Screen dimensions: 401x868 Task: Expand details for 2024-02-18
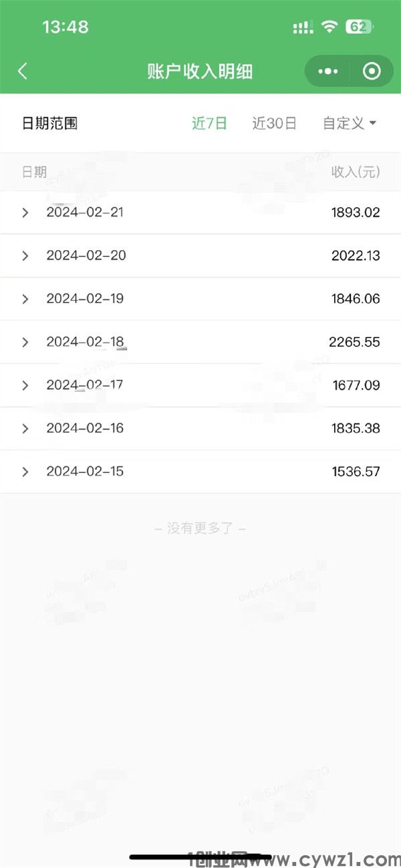(25, 342)
